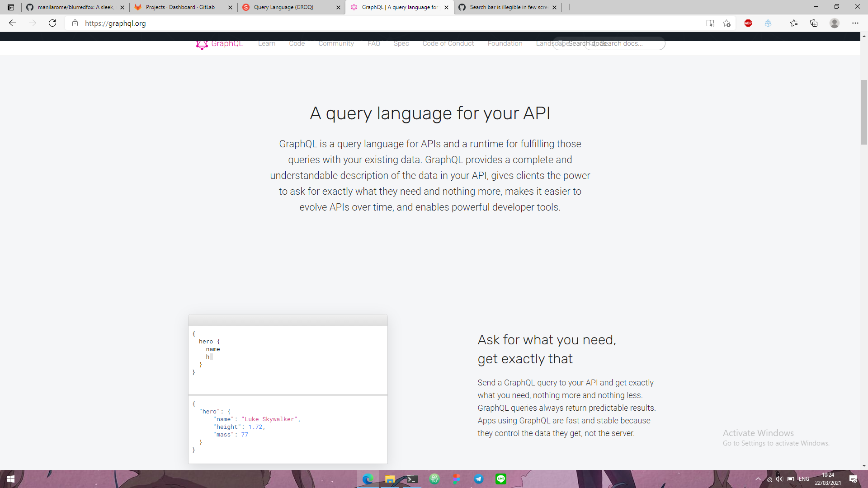Image resolution: width=868 pixels, height=488 pixels.
Task: Switch to the GitLab Projects Dashboard tab
Action: [x=184, y=7]
